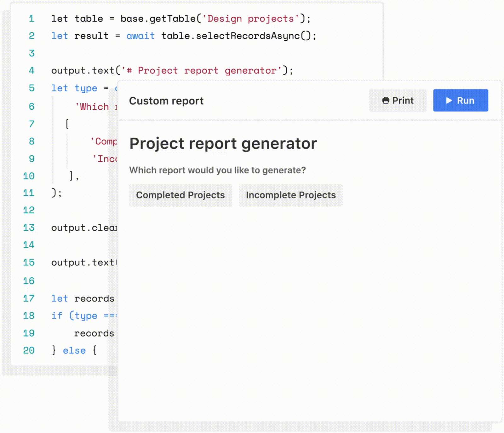Click line number 12 in the code gutter
504x433 pixels.
(29, 210)
